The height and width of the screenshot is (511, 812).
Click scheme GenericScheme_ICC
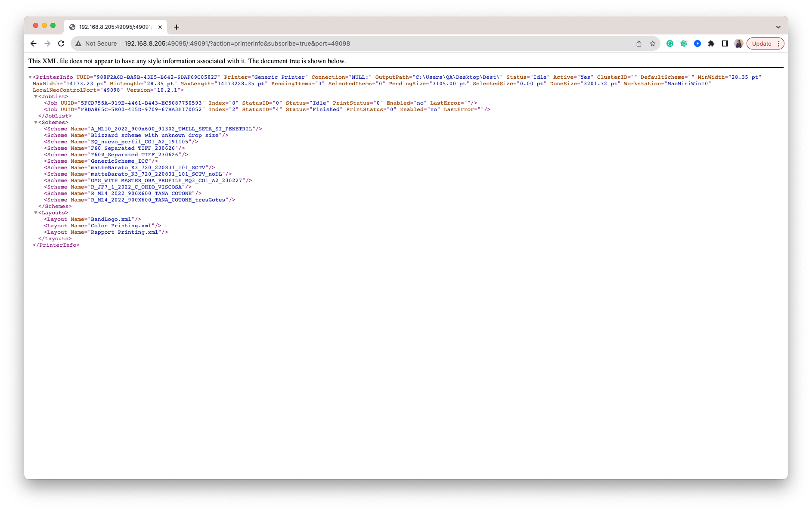coord(101,161)
